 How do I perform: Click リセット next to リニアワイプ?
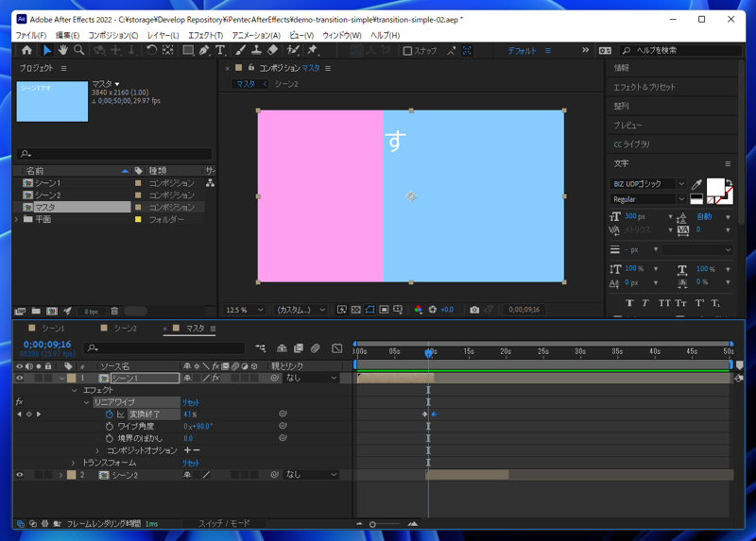coord(191,402)
